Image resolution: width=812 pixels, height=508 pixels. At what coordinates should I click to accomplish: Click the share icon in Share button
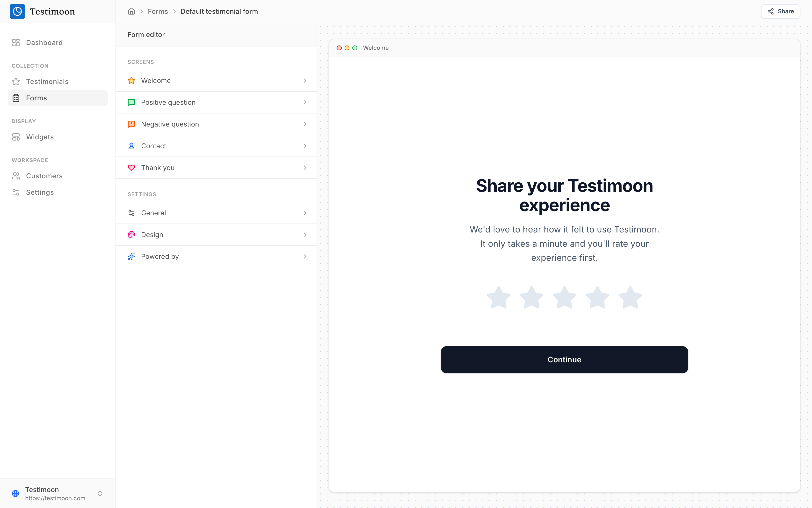coord(771,11)
